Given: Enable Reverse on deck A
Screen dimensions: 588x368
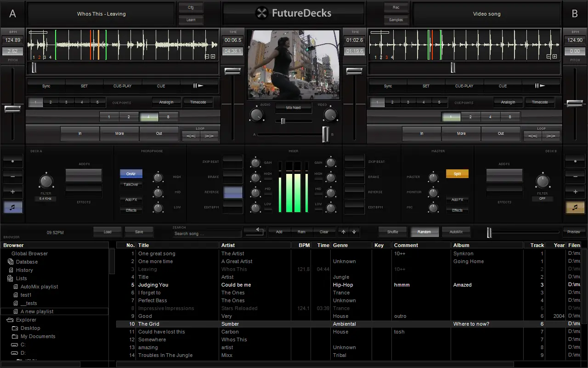Looking at the screenshot, I should (x=233, y=192).
